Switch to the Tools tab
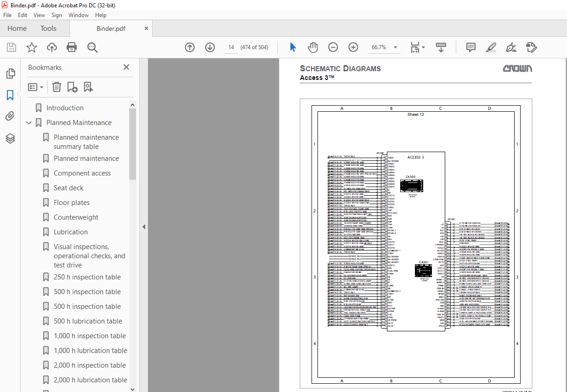The image size is (567, 392). pyautogui.click(x=48, y=28)
